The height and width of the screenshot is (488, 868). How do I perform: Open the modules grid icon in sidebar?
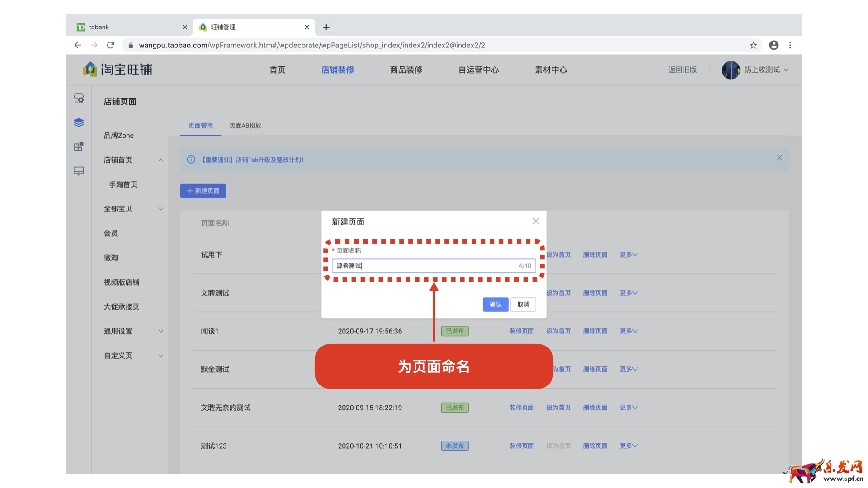tap(79, 147)
